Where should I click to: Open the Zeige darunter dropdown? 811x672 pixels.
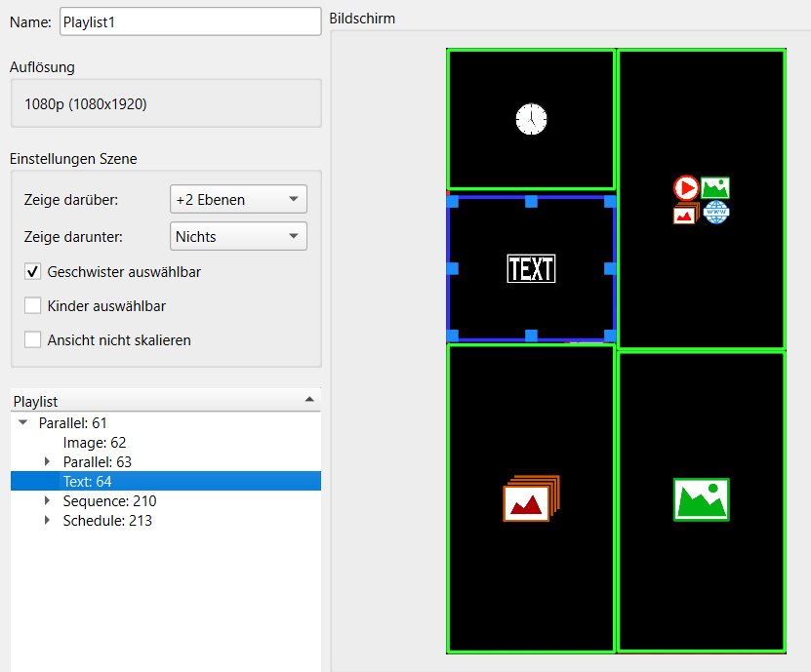pyautogui.click(x=238, y=236)
